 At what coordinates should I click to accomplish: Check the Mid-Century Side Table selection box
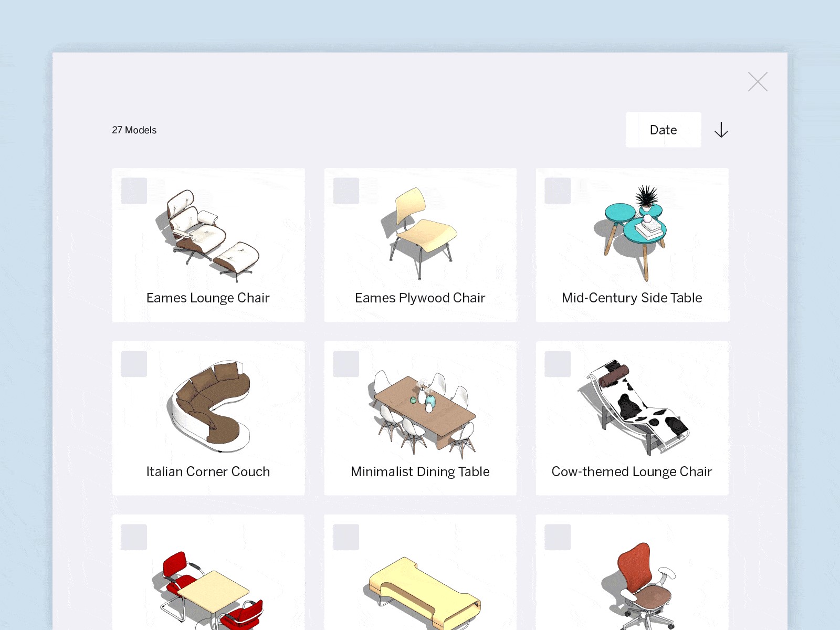(x=558, y=191)
